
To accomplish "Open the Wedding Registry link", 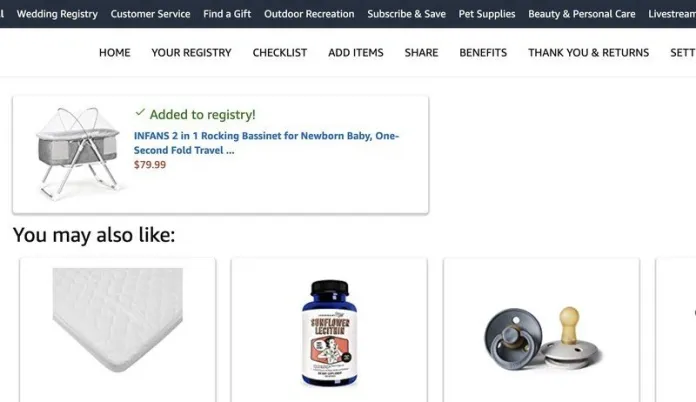I will pos(57,14).
